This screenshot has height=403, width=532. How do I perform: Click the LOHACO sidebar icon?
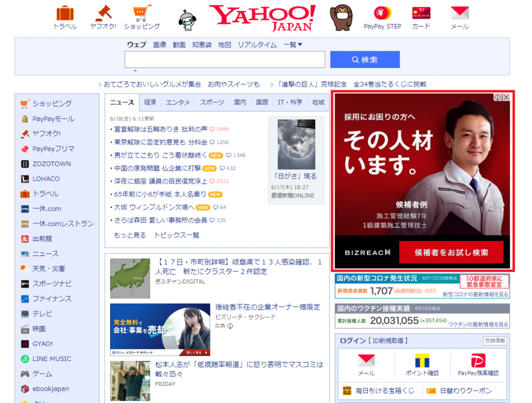(24, 179)
